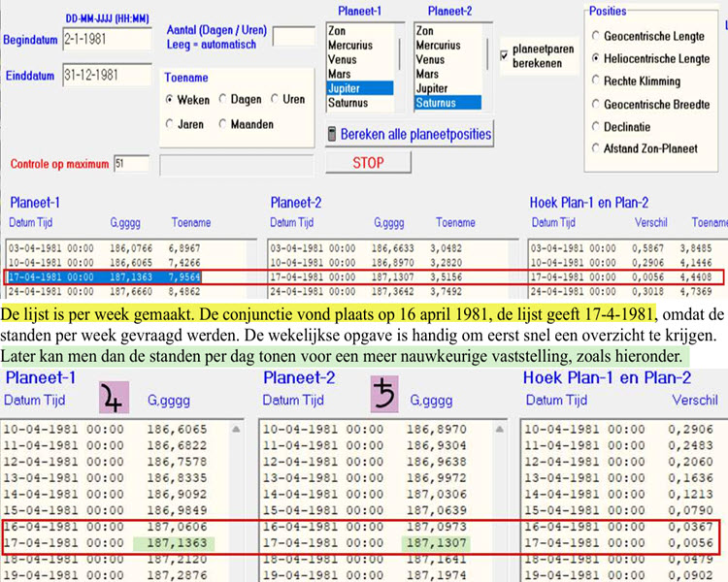Click the Controle op maximum field
Viewport: 728px width, 582px height.
click(132, 163)
